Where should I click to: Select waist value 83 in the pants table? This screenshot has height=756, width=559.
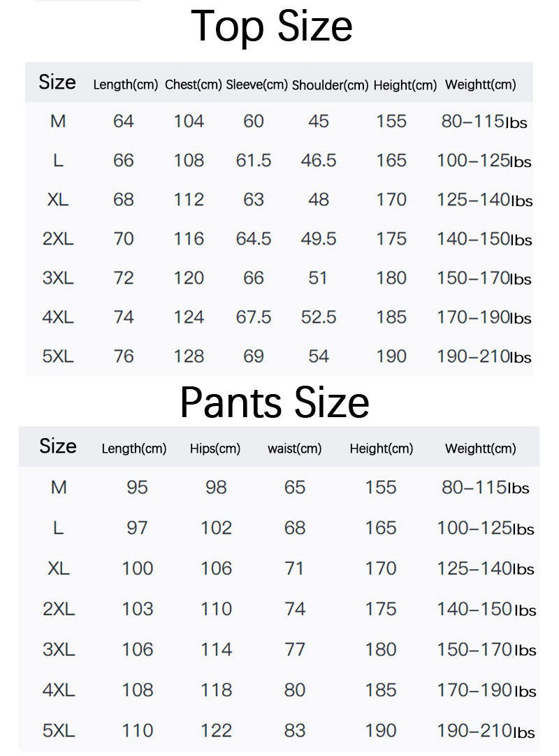point(295,731)
